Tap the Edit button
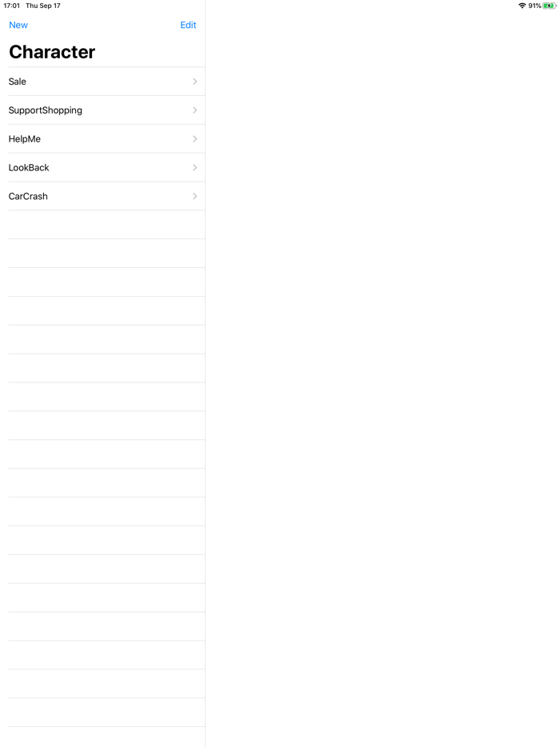 tap(188, 25)
